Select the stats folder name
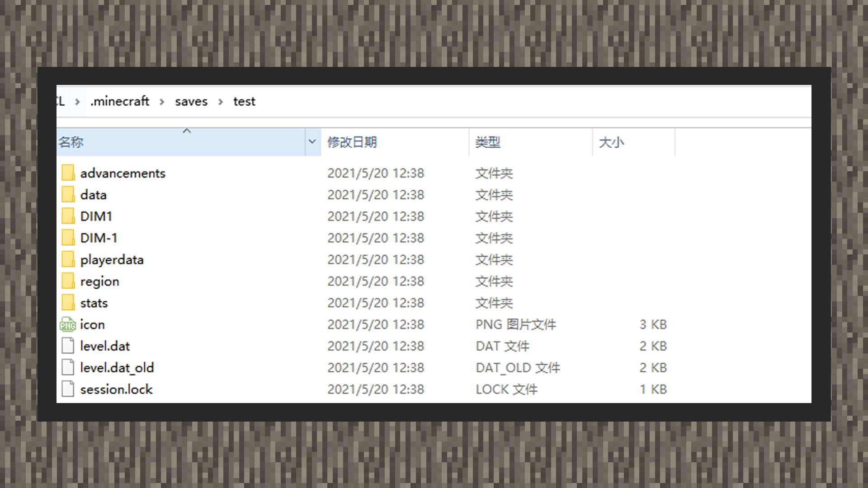Screen dimensions: 868x488 (x=94, y=303)
